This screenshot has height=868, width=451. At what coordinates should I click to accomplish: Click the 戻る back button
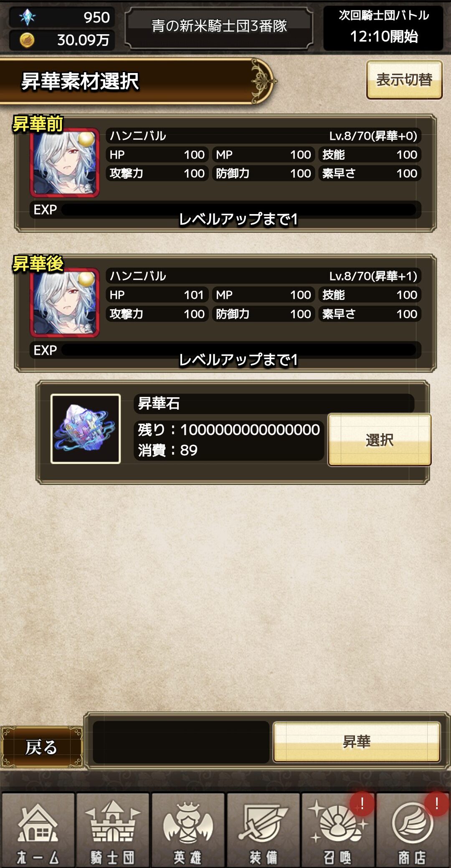41,747
